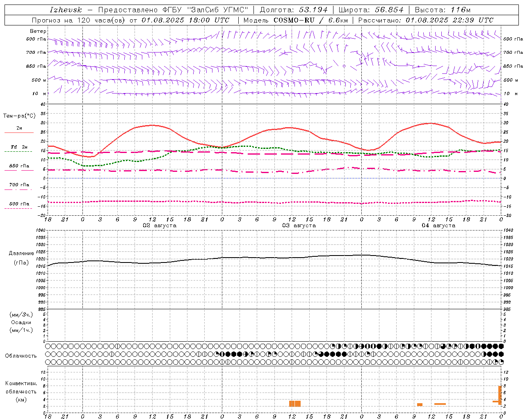This screenshot has height=420, width=525.
Task: Click the "500 м" wind level label on left
Action: pos(39,80)
